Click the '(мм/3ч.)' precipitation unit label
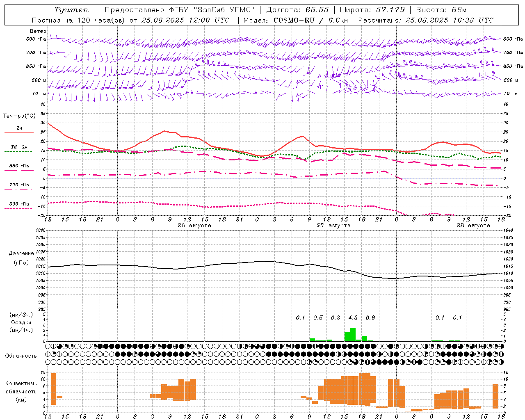525x420 pixels. (21, 315)
